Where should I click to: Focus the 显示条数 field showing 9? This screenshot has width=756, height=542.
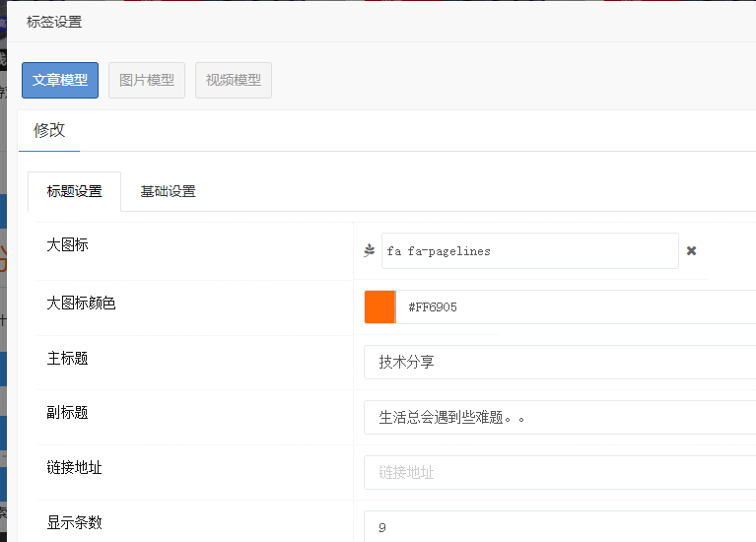(562, 527)
